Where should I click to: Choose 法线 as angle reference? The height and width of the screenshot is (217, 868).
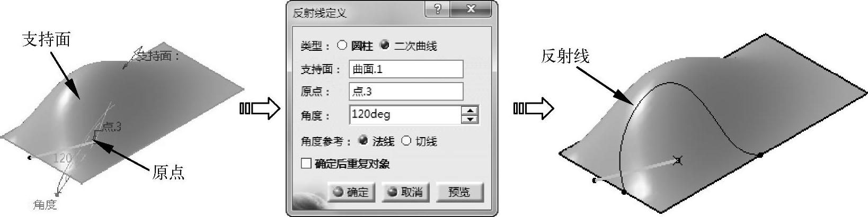pyautogui.click(x=364, y=141)
